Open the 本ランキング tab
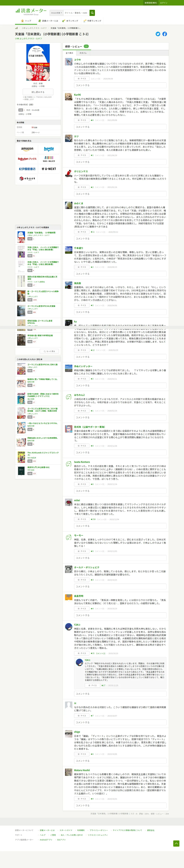 coord(71,21)
